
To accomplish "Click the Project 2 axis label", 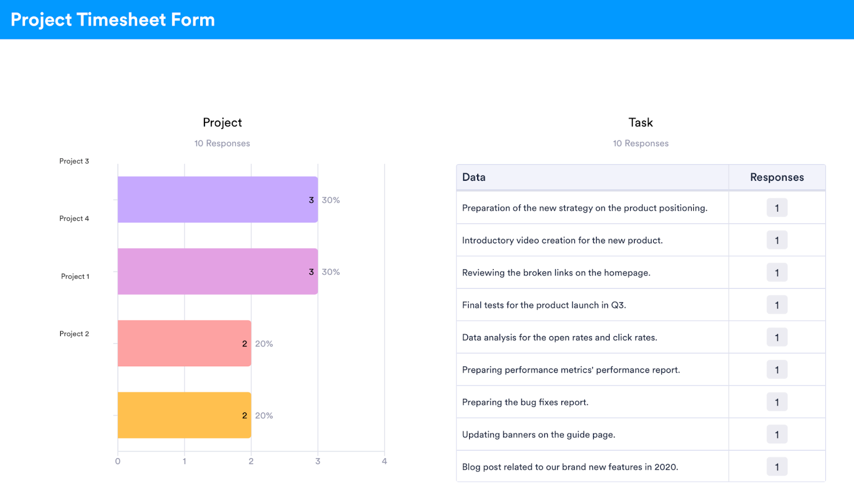I will [74, 334].
